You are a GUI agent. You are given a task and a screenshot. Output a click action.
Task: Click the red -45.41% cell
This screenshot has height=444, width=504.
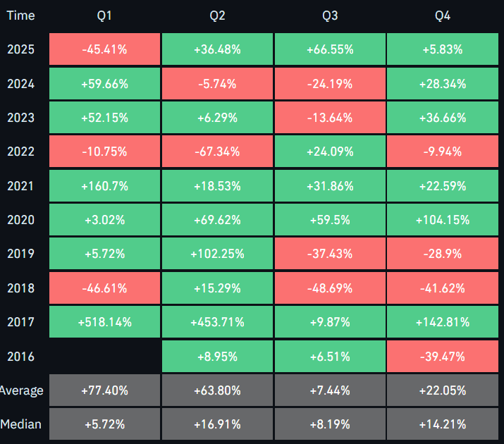(x=105, y=49)
